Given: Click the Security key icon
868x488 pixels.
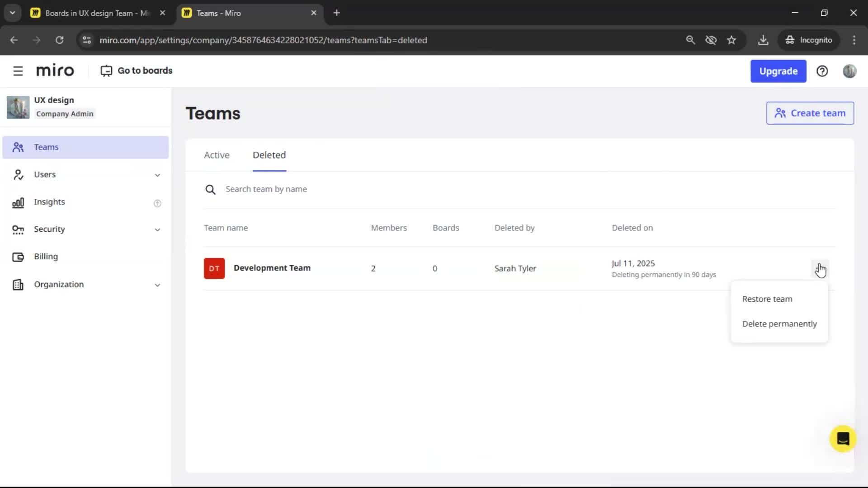Looking at the screenshot, I should (18, 230).
